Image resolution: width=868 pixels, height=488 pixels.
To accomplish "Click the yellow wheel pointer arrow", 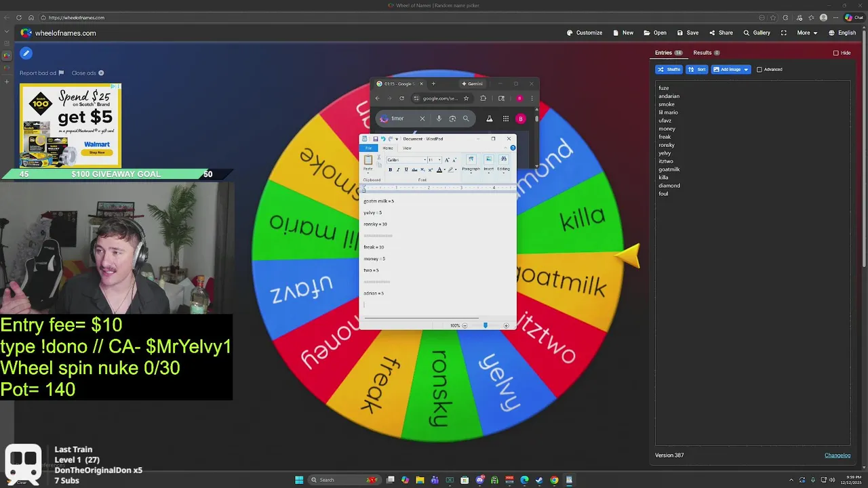I will tap(629, 256).
